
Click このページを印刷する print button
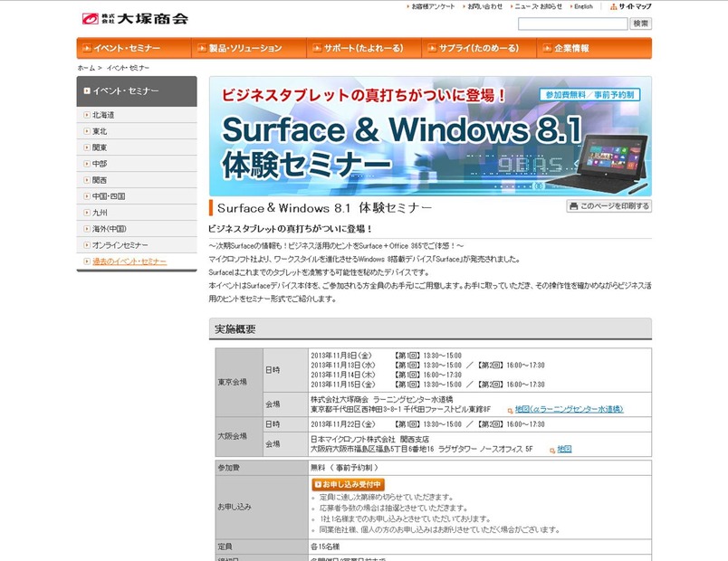coord(609,206)
